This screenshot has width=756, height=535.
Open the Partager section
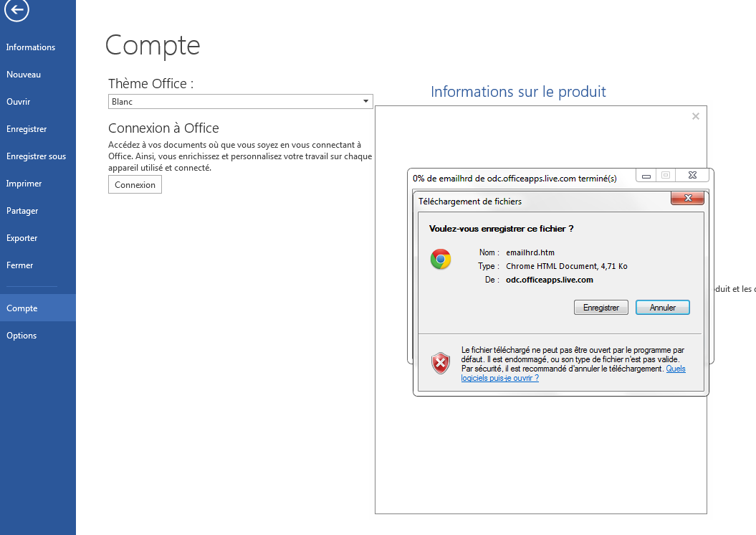tap(22, 211)
